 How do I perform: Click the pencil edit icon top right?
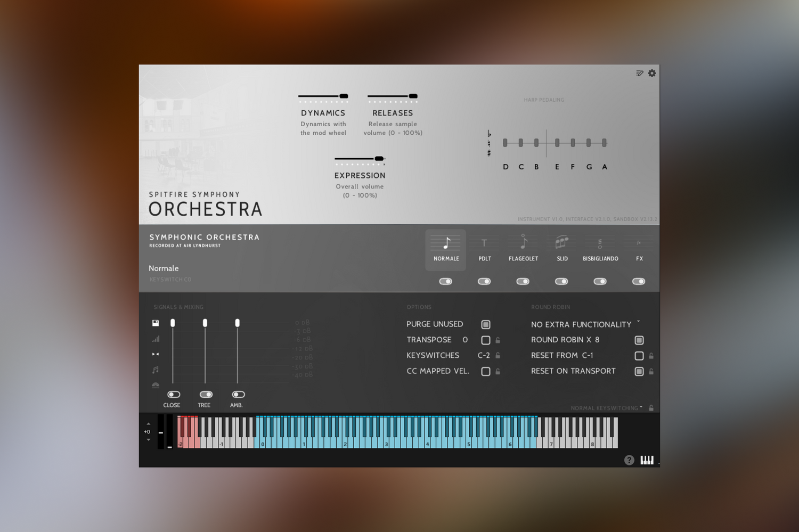click(x=639, y=73)
